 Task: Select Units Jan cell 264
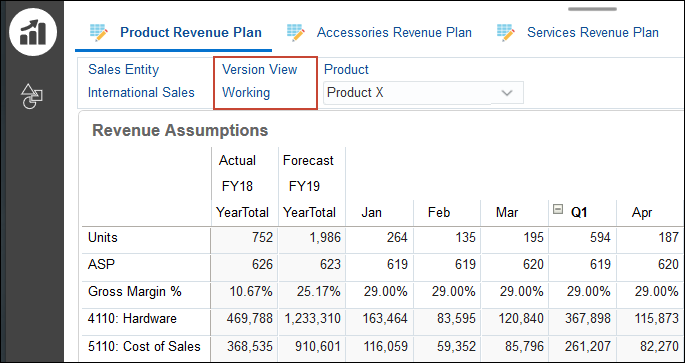tap(380, 238)
